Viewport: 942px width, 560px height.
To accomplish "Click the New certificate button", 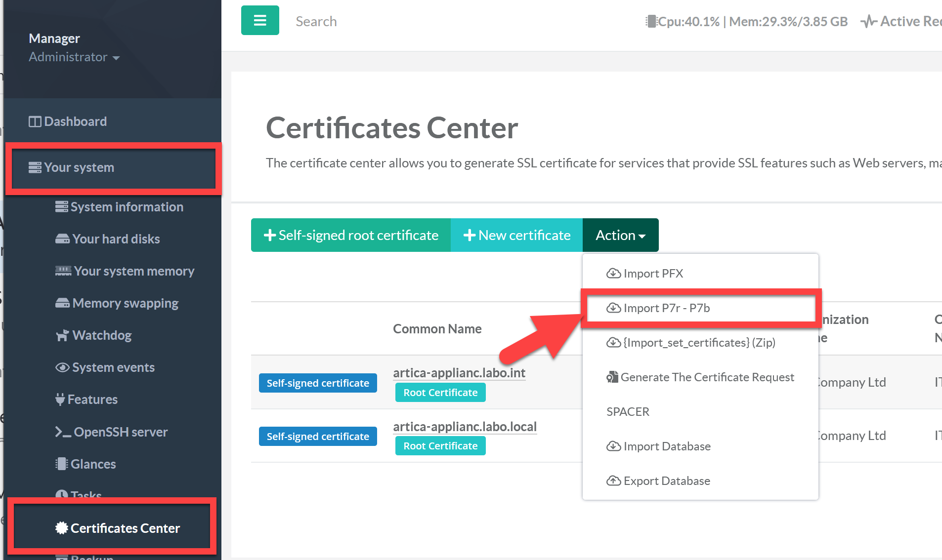I will click(x=516, y=235).
